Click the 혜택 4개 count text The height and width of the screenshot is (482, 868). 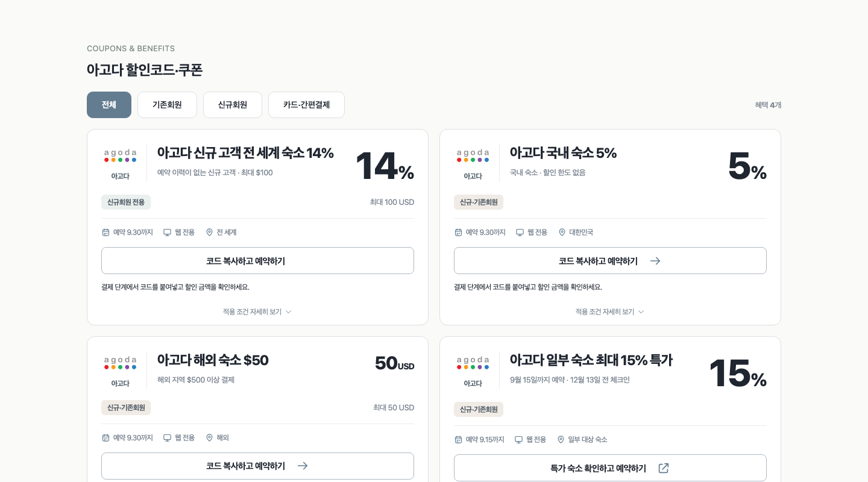click(x=768, y=105)
